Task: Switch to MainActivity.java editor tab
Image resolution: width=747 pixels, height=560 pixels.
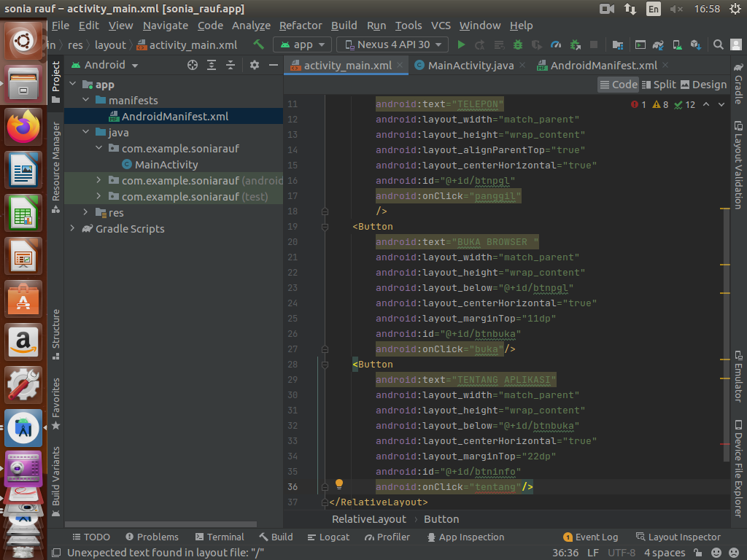Action: pos(470,65)
